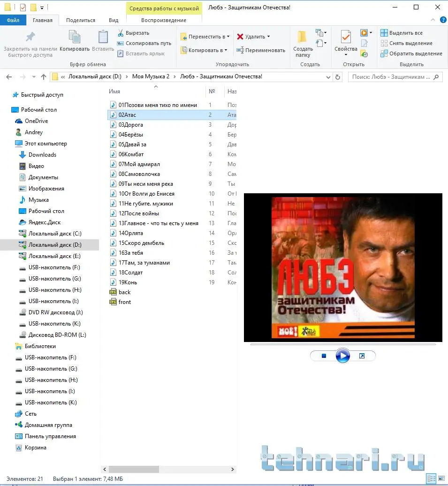Image resolution: width=448 pixels, height=486 pixels.
Task: Click Invert selection (Обратить выделение)
Action: click(411, 53)
